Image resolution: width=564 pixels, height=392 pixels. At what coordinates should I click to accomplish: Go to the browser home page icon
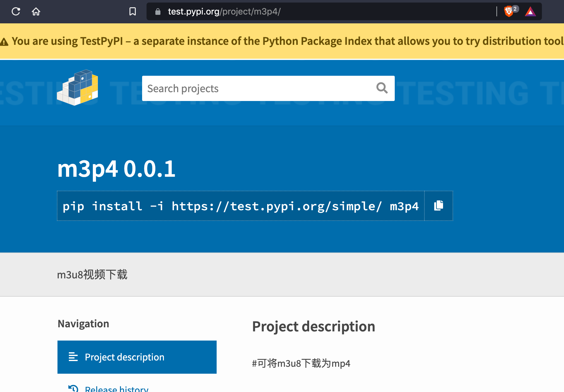[x=36, y=12]
